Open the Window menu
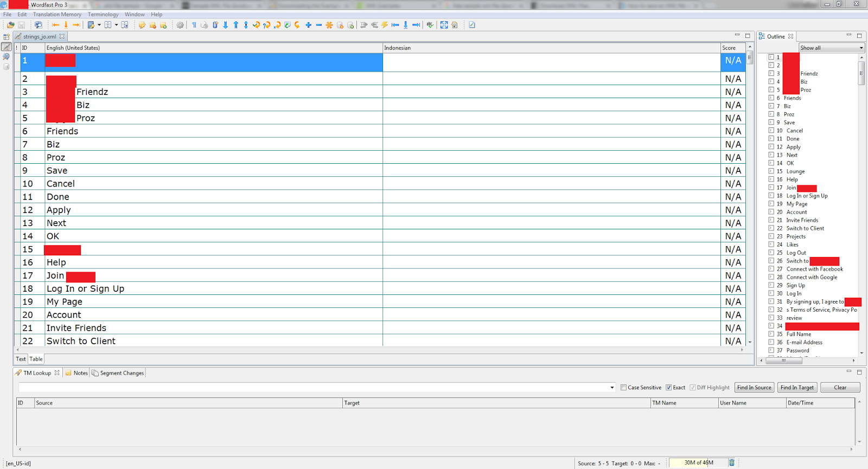Viewport: 868px width, 469px height. pyautogui.click(x=135, y=15)
